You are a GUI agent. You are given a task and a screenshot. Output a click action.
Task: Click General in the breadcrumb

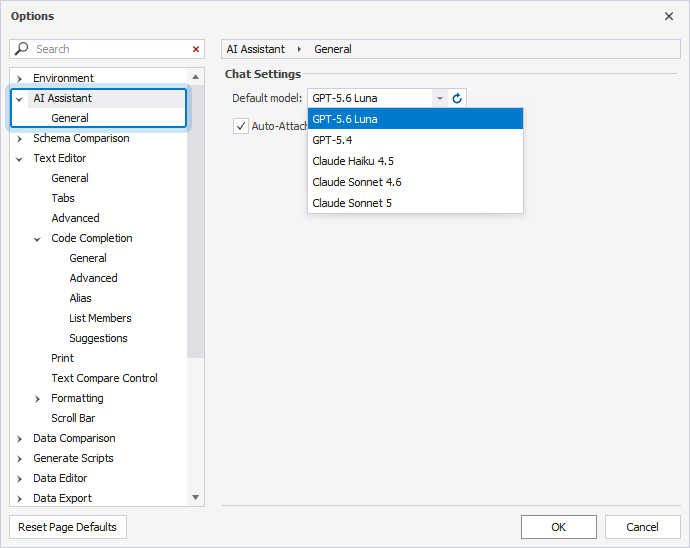[333, 49]
